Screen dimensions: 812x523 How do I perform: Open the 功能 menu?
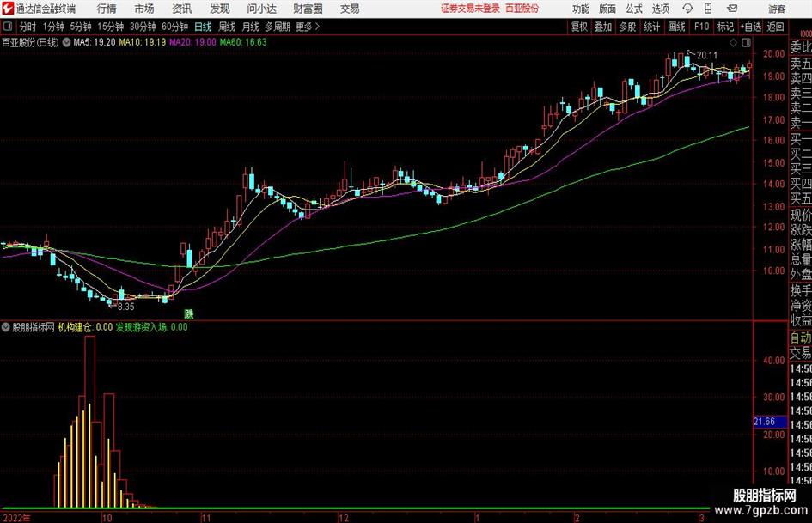tap(581, 9)
